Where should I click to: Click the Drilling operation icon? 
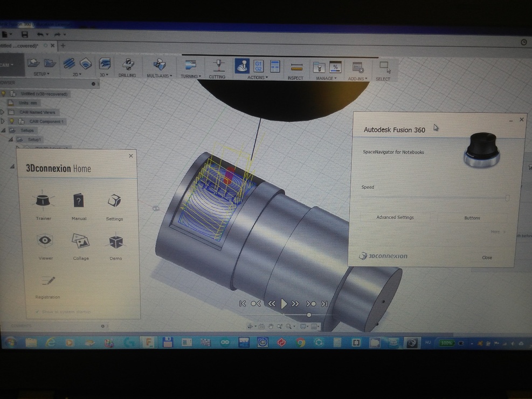[128, 64]
